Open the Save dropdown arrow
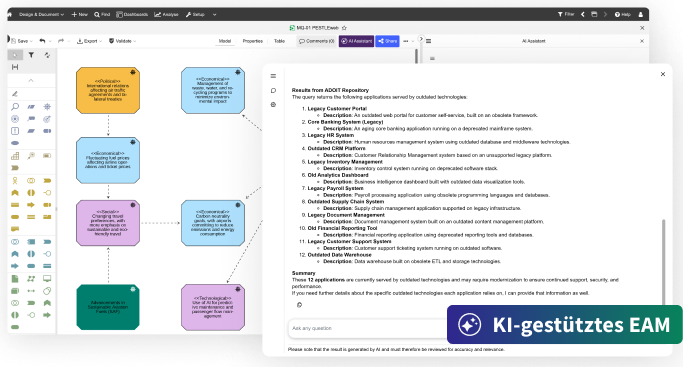The height and width of the screenshot is (367, 683). tap(32, 41)
